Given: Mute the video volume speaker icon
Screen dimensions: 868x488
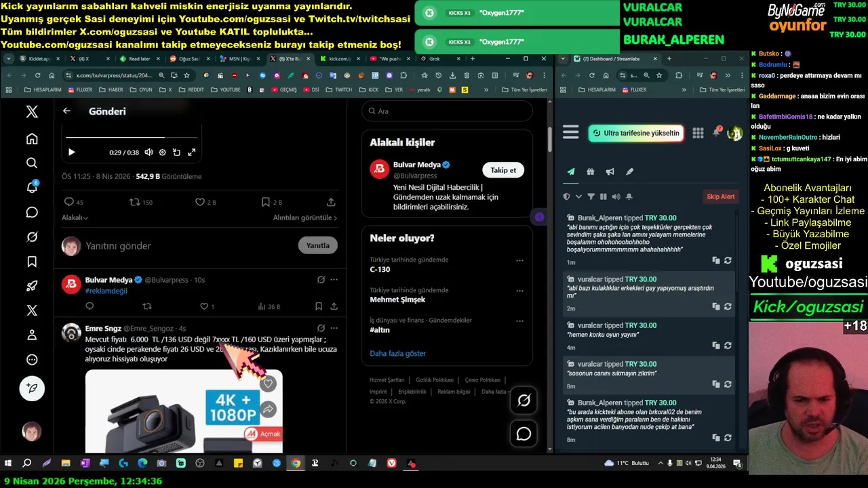Looking at the screenshot, I should (x=149, y=152).
